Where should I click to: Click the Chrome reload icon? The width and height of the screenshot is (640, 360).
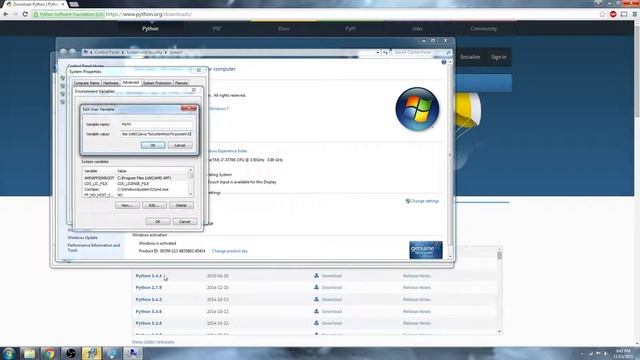[25, 14]
